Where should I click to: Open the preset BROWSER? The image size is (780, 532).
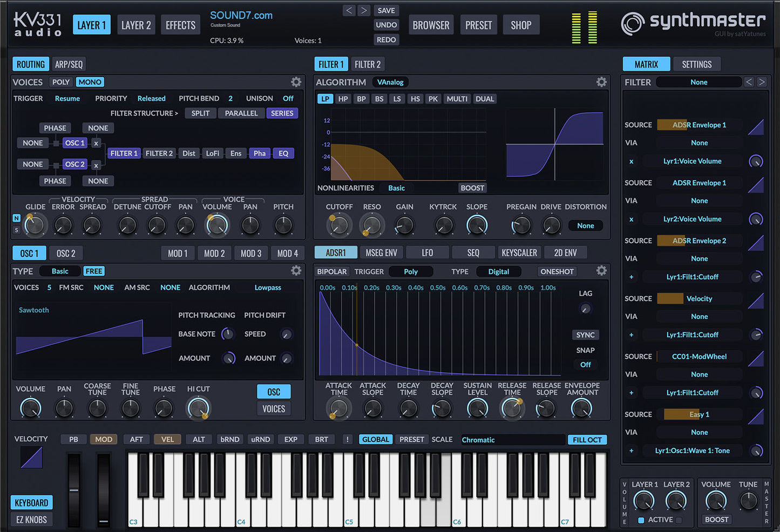431,25
